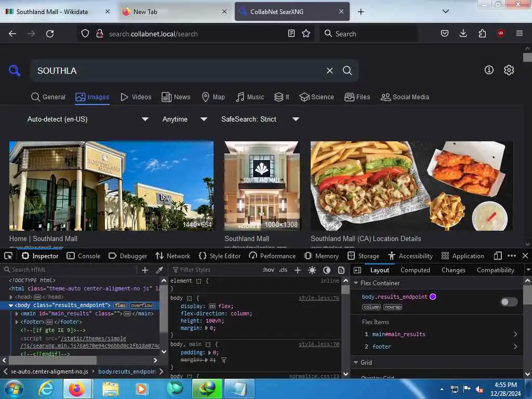This screenshot has height=399, width=532.
Task: Open the Pocket save icon
Action: [x=445, y=33]
